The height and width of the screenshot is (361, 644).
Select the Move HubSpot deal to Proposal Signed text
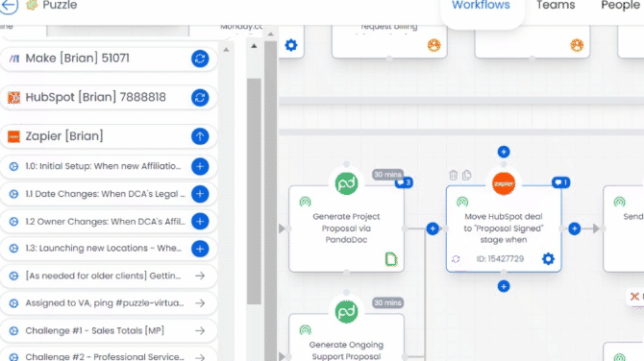(x=504, y=229)
